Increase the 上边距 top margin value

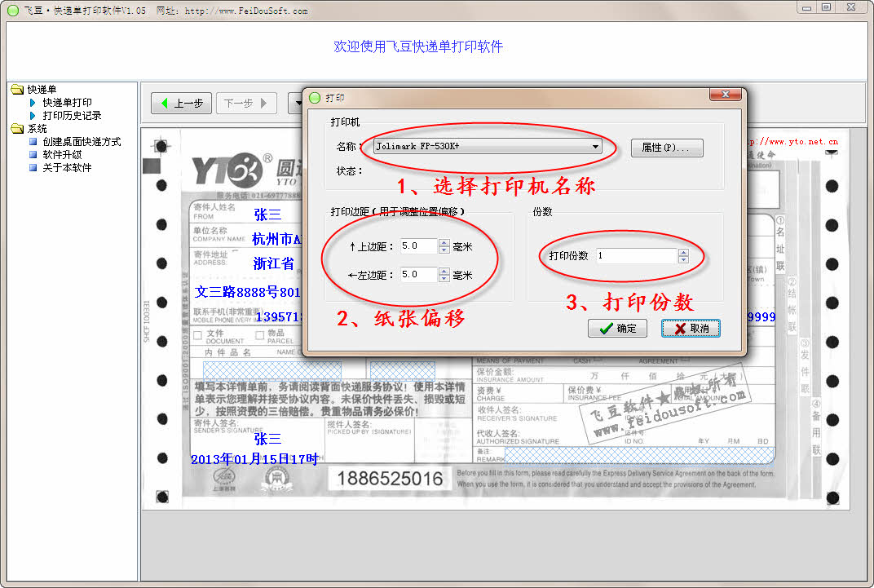444,242
